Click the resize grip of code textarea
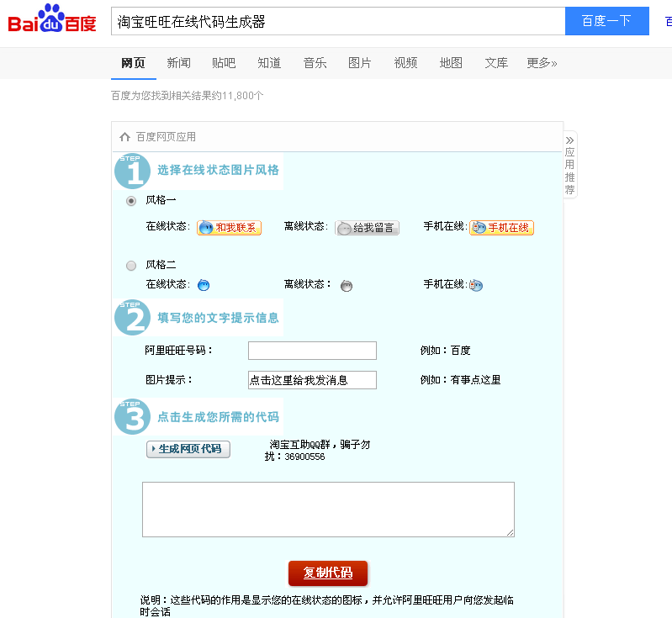Image resolution: width=672 pixels, height=618 pixels. click(510, 532)
